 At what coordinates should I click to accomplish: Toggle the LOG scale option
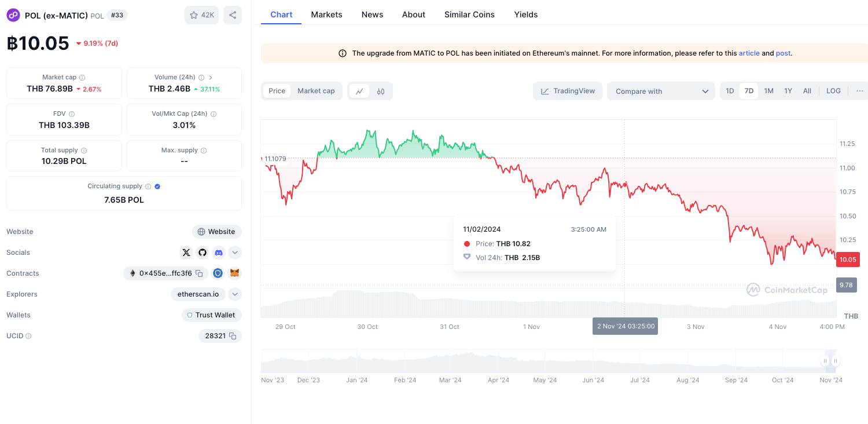[x=833, y=91]
